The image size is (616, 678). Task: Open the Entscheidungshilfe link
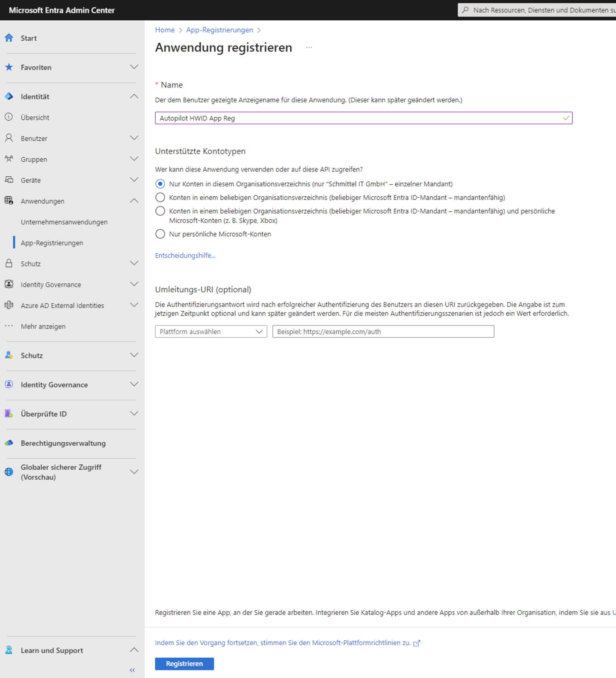tap(185, 255)
